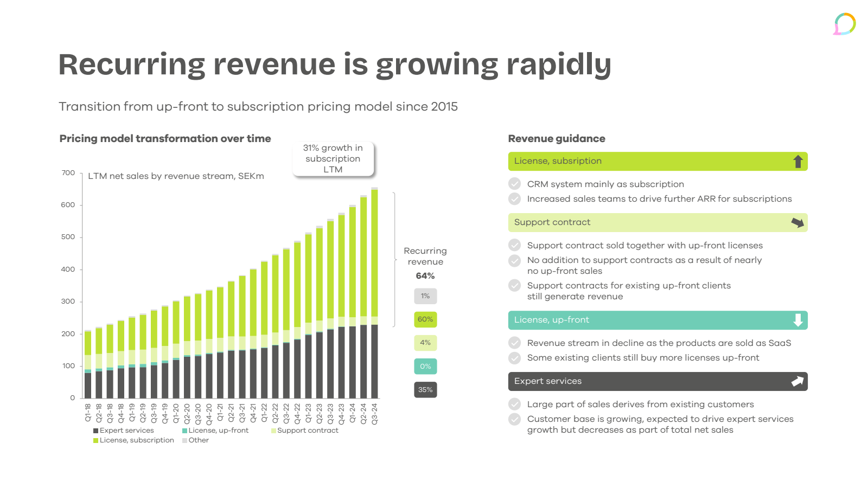Viewport: 868px width, 488px height.
Task: Click the Revenue stream in decline bullet text
Action: pos(659,343)
